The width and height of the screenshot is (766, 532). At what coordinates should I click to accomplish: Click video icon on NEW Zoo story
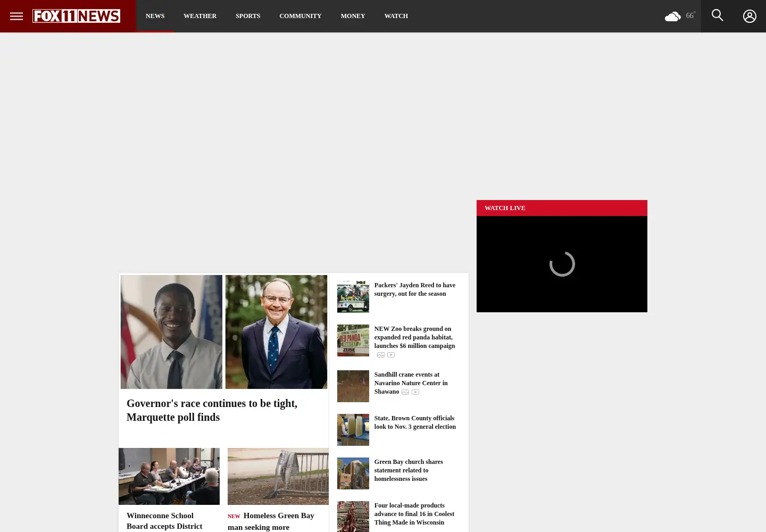point(391,355)
